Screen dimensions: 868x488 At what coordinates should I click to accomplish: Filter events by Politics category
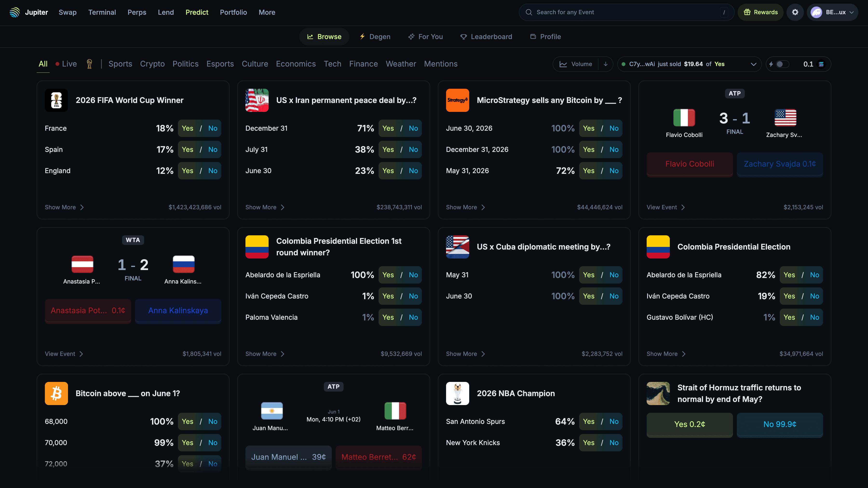pos(185,64)
